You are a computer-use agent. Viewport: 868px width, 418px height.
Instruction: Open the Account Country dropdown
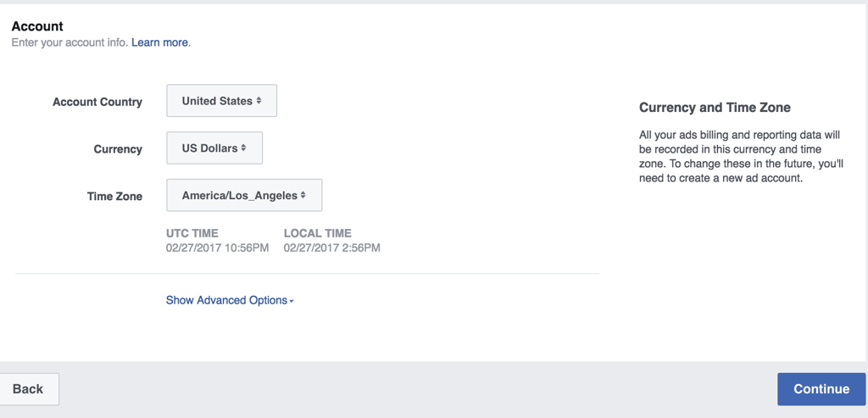click(221, 101)
